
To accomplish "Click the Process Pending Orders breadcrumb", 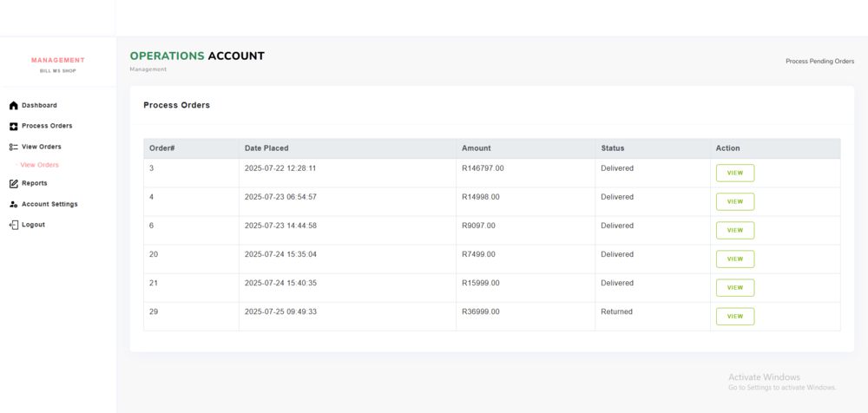I will coord(819,62).
